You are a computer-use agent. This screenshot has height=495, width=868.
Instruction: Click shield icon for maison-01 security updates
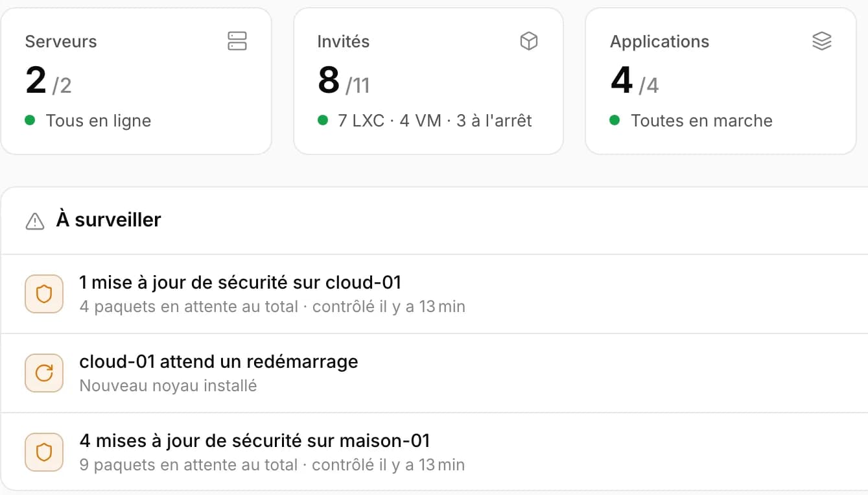point(44,452)
